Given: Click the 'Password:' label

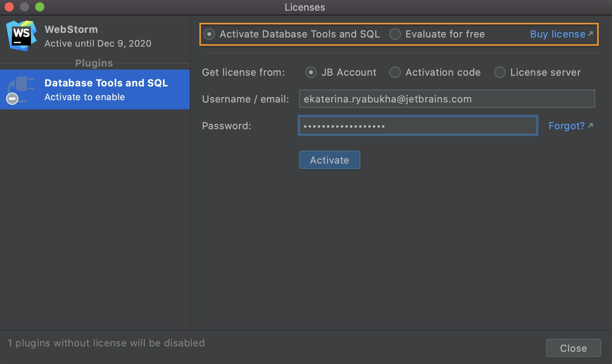Looking at the screenshot, I should point(226,126).
